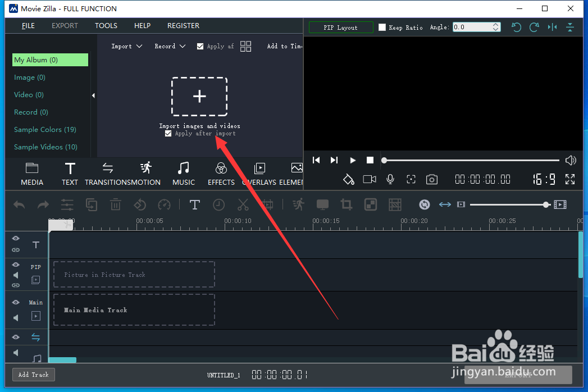Mute the Main track speaker
This screenshot has width=588, height=392.
[x=16, y=318]
